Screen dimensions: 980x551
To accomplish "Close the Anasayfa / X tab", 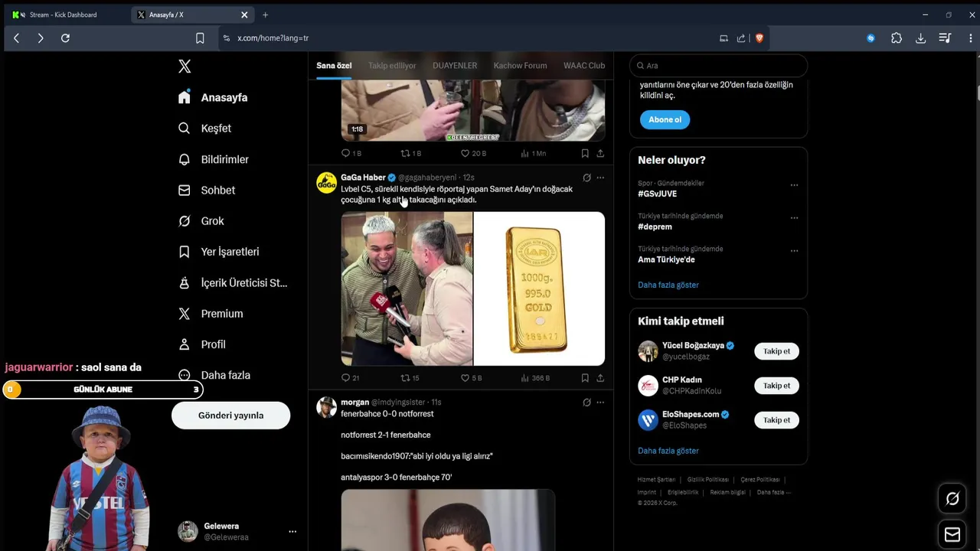I will click(x=244, y=15).
